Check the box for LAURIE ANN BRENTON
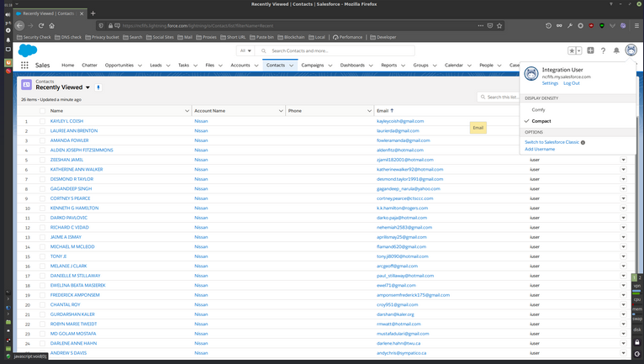The height and width of the screenshot is (364, 644). click(x=42, y=130)
